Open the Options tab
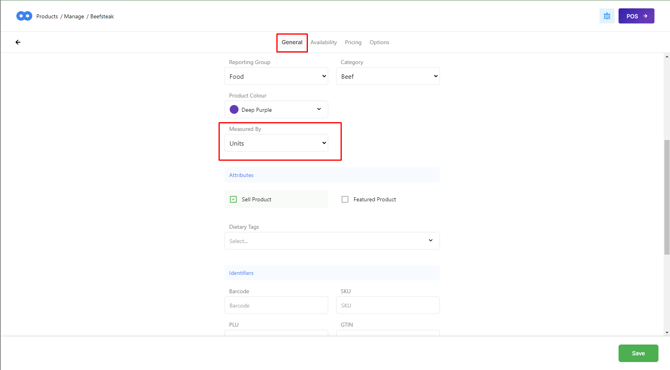670x370 pixels. [379, 42]
